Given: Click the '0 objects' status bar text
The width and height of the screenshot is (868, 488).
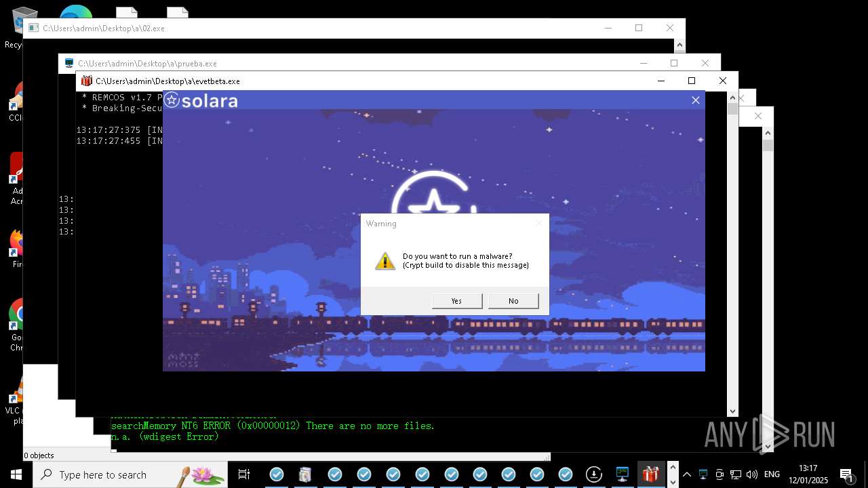Looking at the screenshot, I should coord(39,455).
